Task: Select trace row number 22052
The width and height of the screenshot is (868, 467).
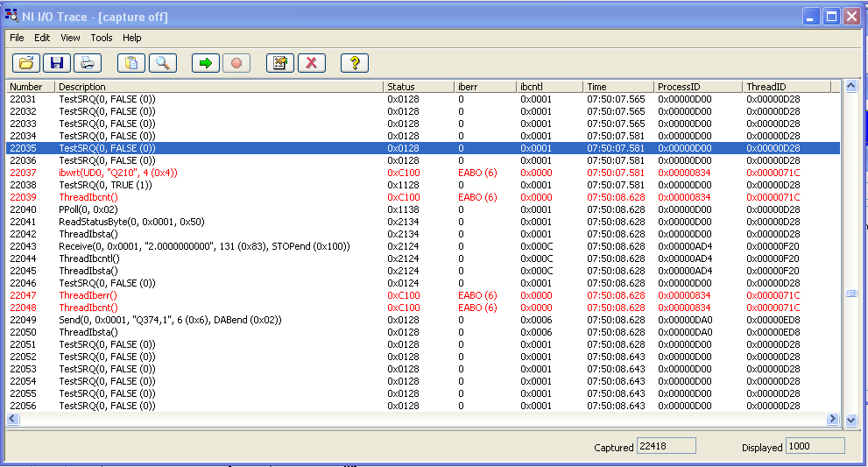Action: (x=423, y=357)
